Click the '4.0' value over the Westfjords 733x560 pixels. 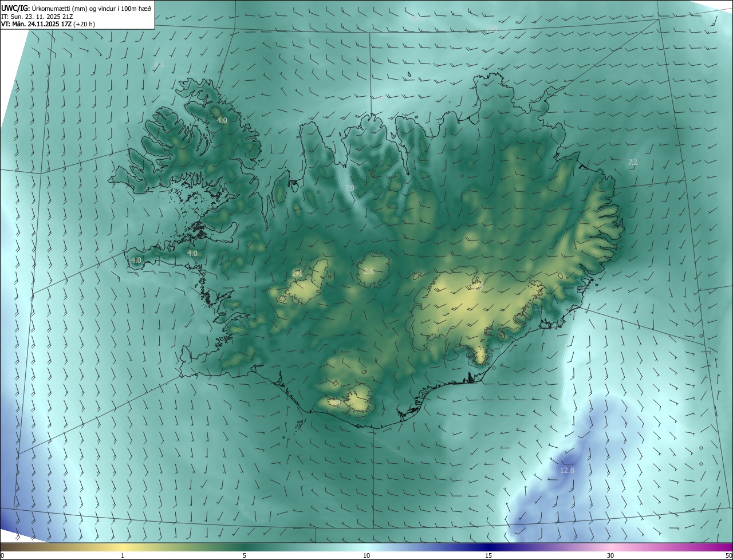point(222,121)
